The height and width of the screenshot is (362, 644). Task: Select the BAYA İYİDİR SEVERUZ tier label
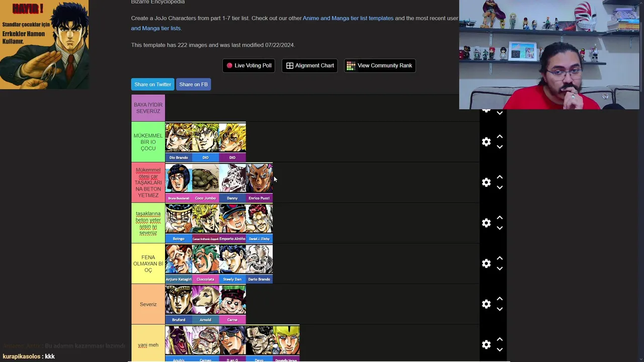(148, 108)
